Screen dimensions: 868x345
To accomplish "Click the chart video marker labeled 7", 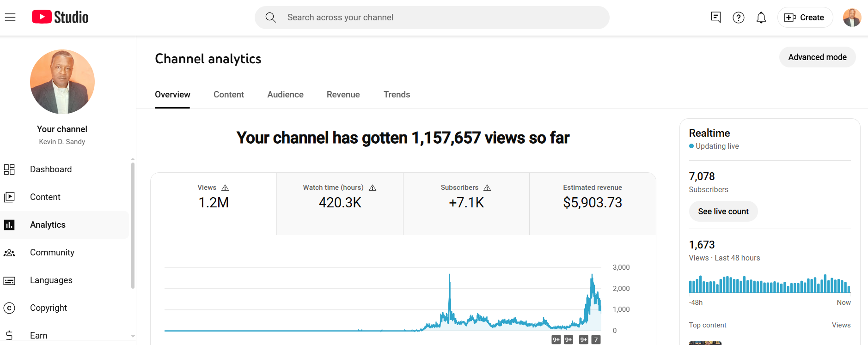I will 596,340.
